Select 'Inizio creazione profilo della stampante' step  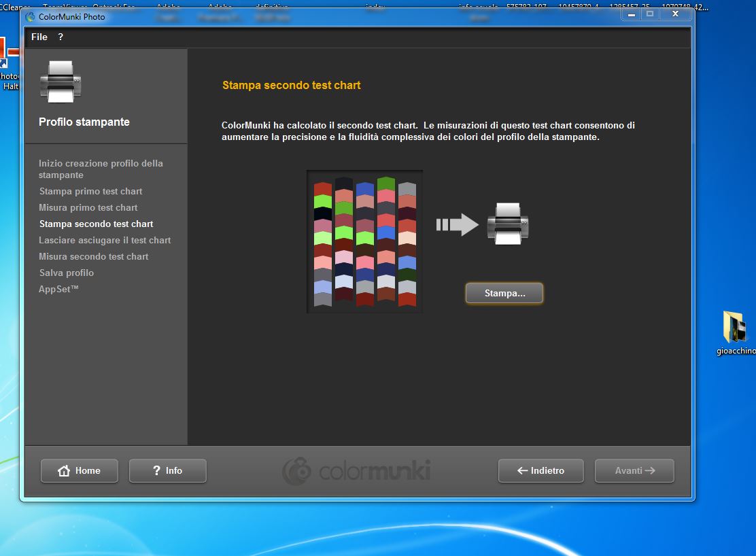[101, 169]
